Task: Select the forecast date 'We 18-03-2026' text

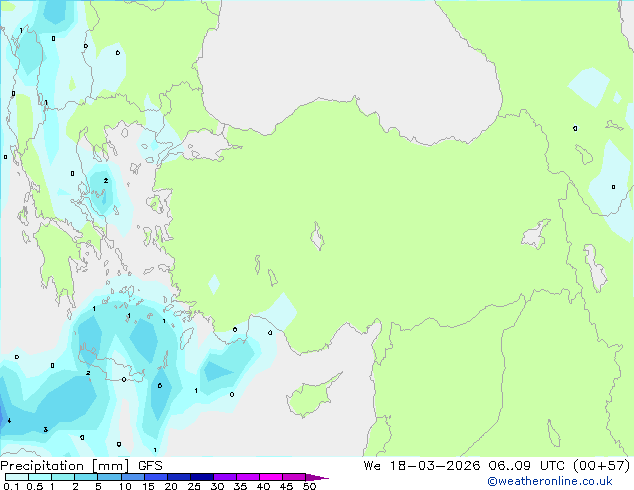Action: (422, 466)
